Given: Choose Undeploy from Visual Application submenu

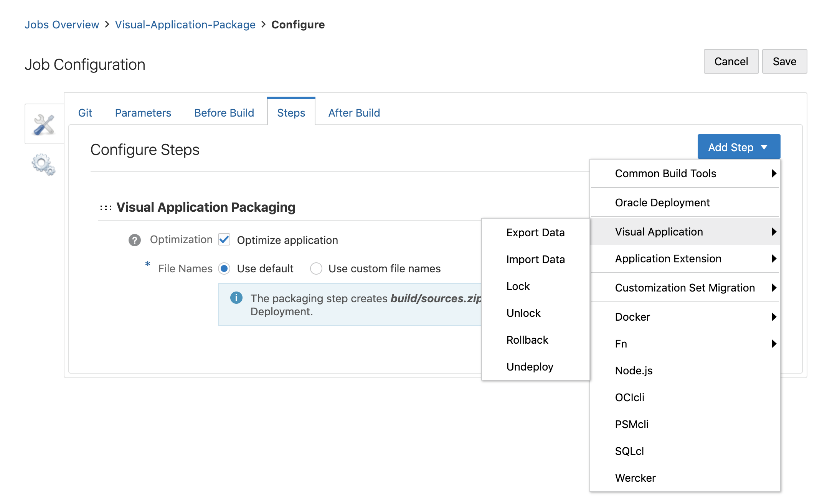Looking at the screenshot, I should (x=530, y=367).
